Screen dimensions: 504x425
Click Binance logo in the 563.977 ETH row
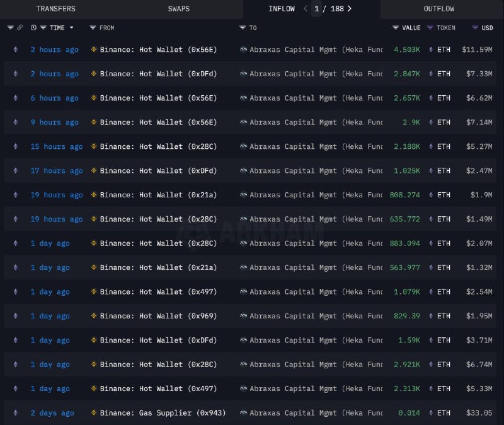pyautogui.click(x=94, y=267)
